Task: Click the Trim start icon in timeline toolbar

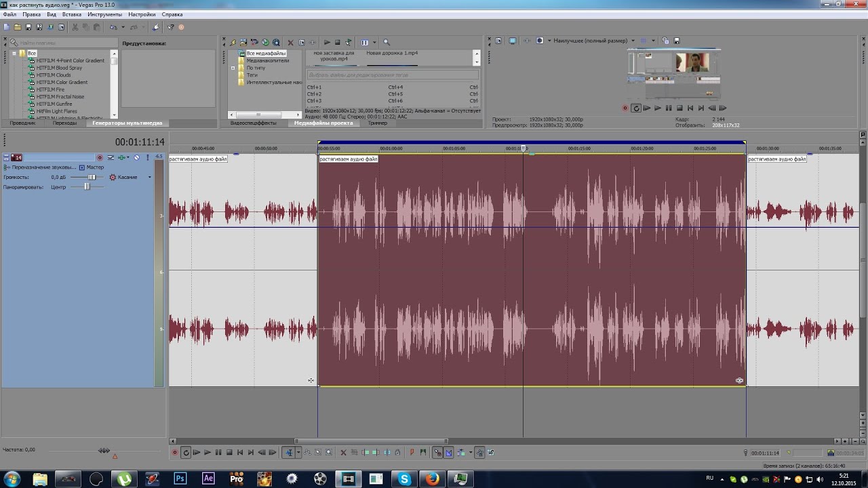Action: point(366,453)
